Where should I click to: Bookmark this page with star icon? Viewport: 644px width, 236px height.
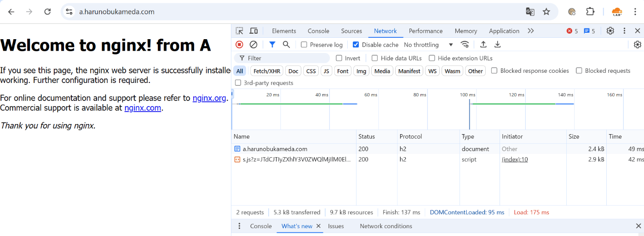[546, 12]
